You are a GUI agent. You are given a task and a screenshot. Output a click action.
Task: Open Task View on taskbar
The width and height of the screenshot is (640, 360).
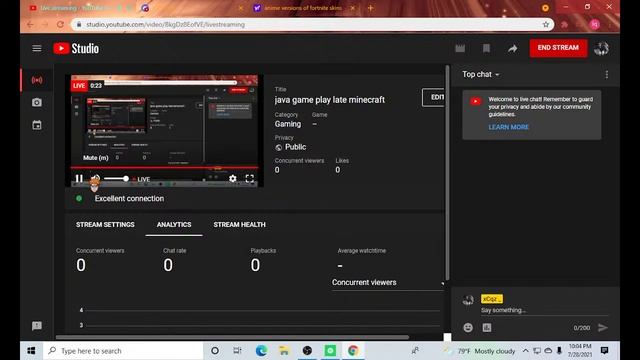238,351
